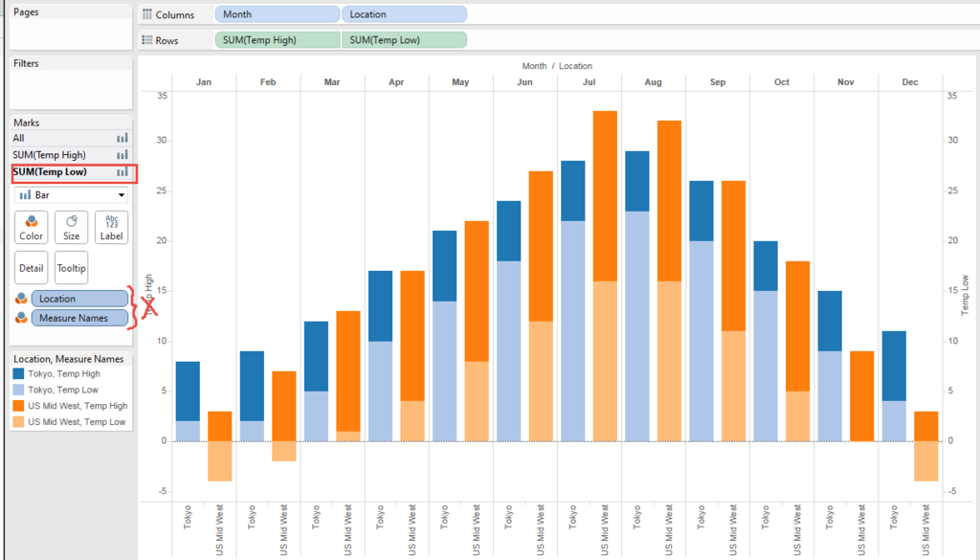
Task: Select the SUM(Temp High) marks card row
Action: pyautogui.click(x=71, y=155)
